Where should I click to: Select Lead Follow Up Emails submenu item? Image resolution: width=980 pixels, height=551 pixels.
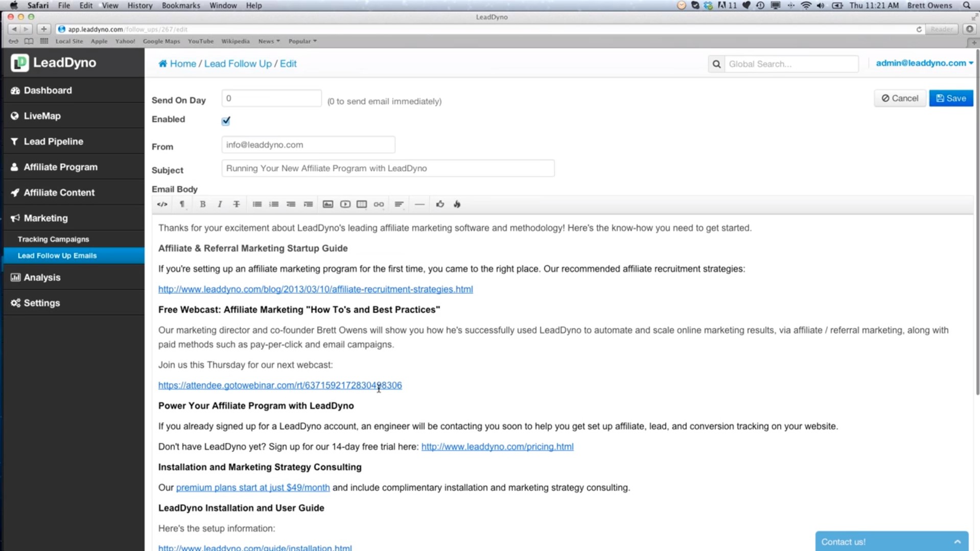74,256
